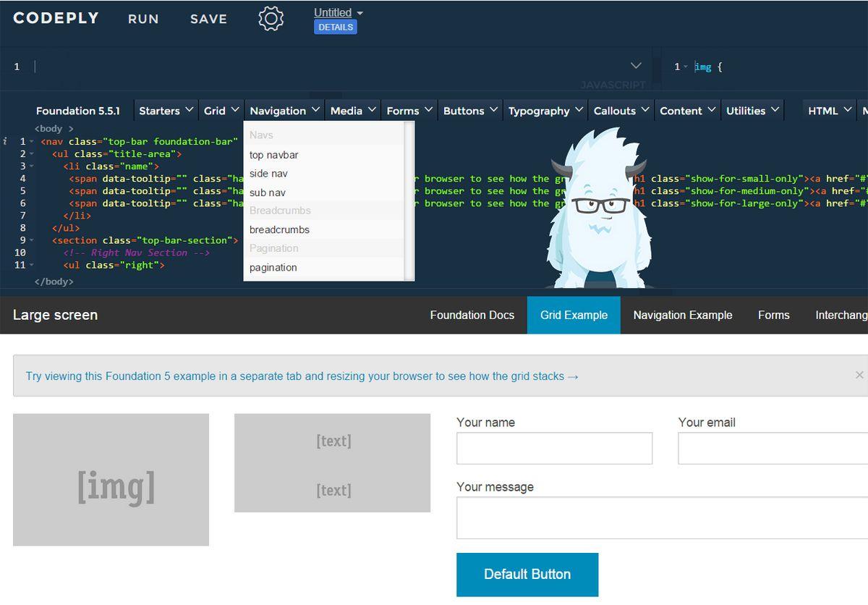Image resolution: width=868 pixels, height=605 pixels.
Task: Click the [text] placeholder panel
Action: 333,463
